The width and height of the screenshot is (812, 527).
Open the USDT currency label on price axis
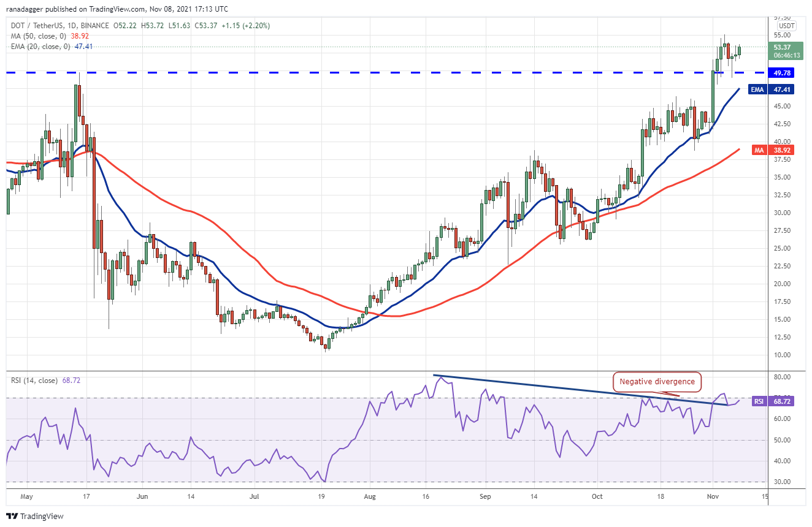[x=786, y=26]
